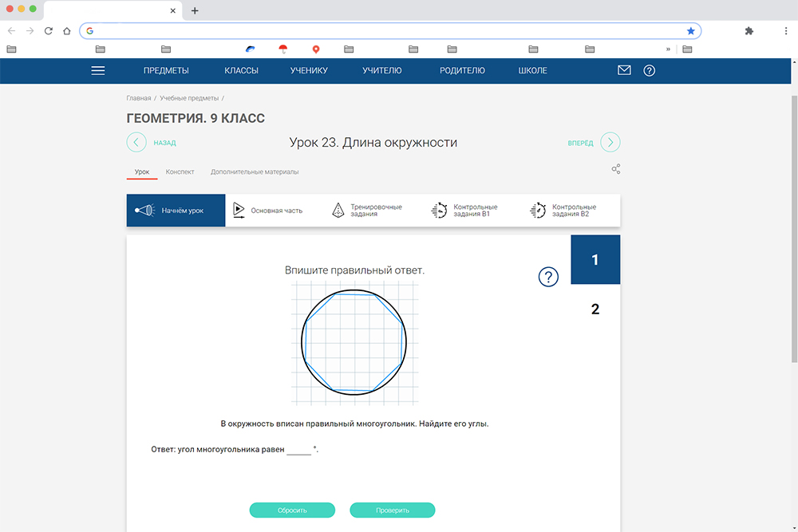Image resolution: width=798 pixels, height=532 pixels.
Task: Click the ВПЕРЁД text link
Action: point(580,143)
